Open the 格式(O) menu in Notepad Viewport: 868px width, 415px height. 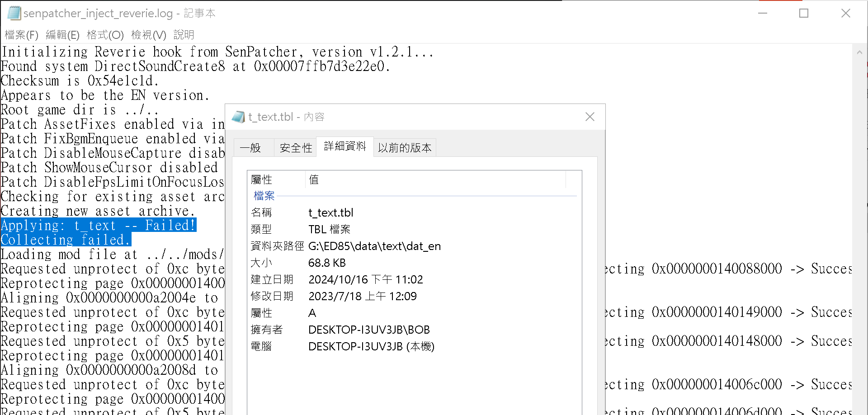(105, 35)
